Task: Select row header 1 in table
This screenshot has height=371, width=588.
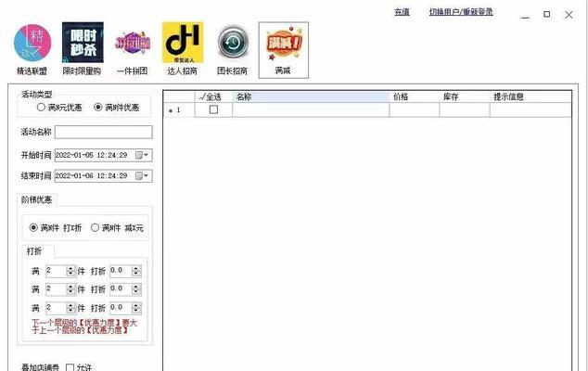Action: coord(179,110)
